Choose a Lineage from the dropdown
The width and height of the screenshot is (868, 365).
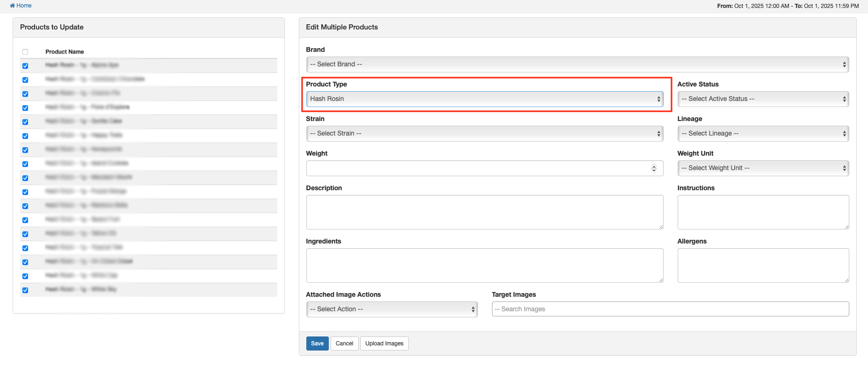(763, 134)
